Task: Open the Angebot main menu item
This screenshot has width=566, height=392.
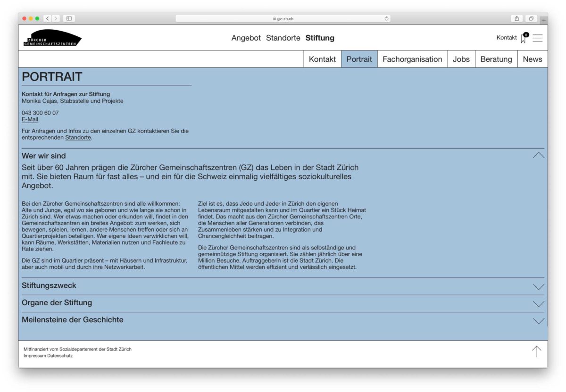Action: 246,38
